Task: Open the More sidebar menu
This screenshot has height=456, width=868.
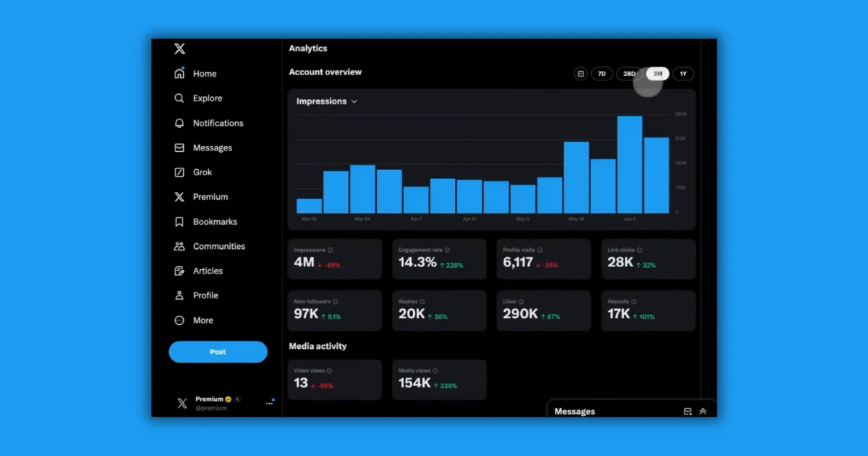Action: 194,320
